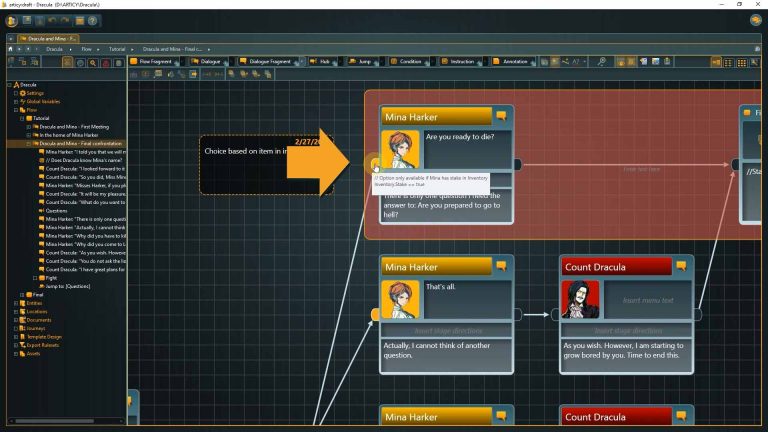The width and height of the screenshot is (768, 432).
Task: Select the Questions hub in the tree
Action: click(56, 211)
